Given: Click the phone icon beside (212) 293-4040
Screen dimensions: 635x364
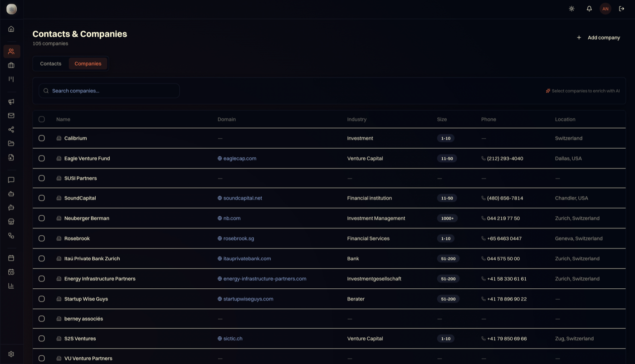Looking at the screenshot, I should [x=484, y=159].
